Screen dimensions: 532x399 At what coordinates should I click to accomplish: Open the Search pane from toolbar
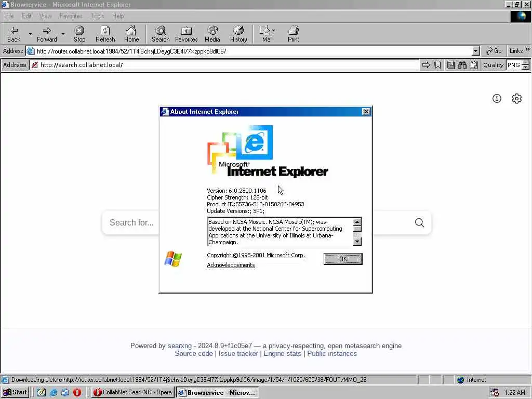coord(161,34)
